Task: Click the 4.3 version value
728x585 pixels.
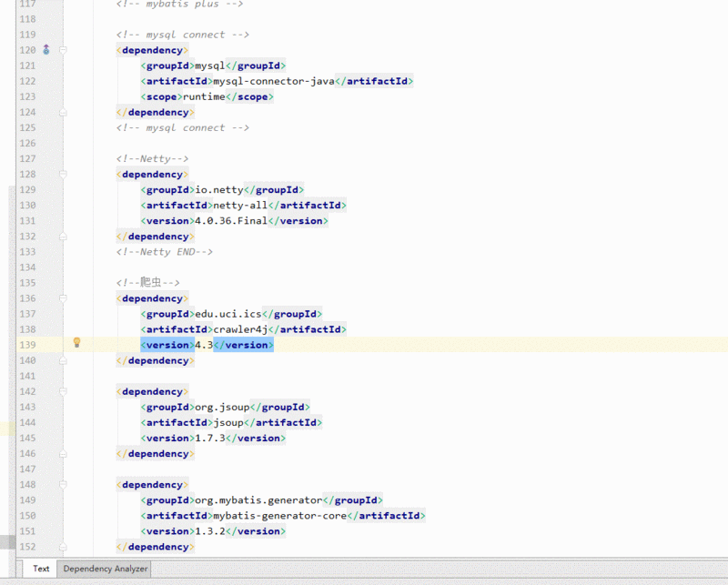Action: pyautogui.click(x=204, y=345)
